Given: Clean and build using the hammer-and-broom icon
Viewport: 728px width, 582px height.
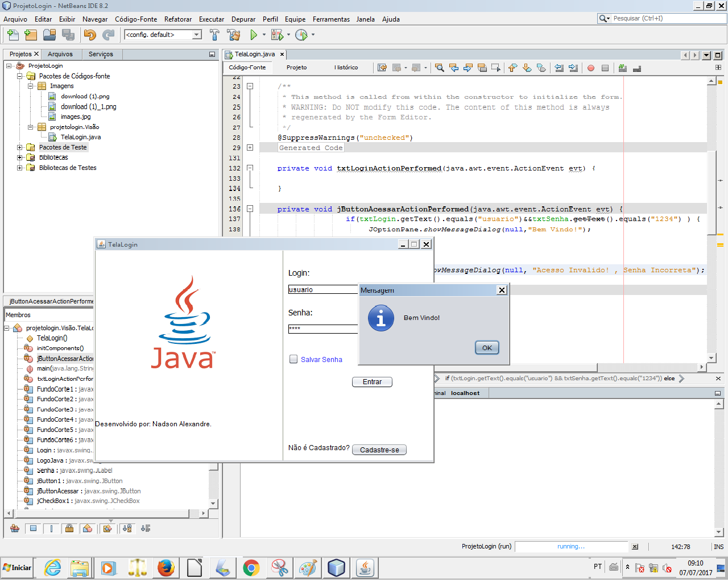Looking at the screenshot, I should tap(233, 35).
